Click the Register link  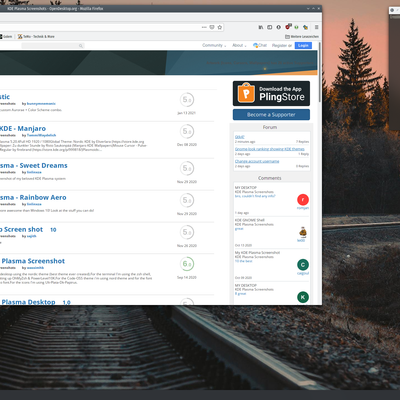point(279,45)
